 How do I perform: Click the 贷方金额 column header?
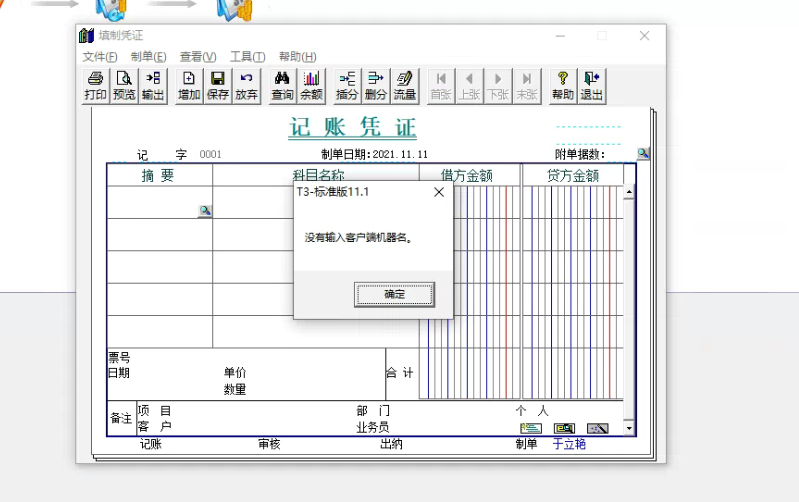click(573, 175)
